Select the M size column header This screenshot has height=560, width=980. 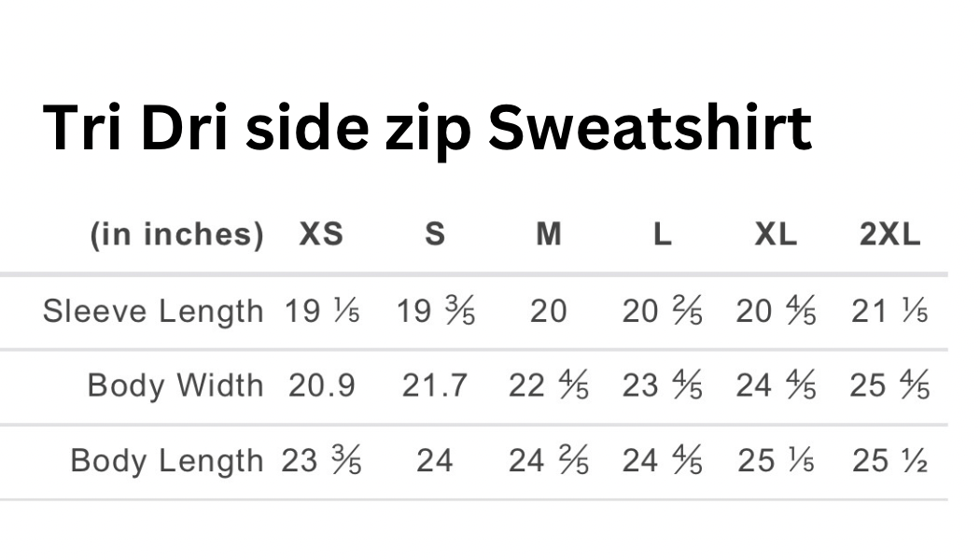click(x=549, y=234)
